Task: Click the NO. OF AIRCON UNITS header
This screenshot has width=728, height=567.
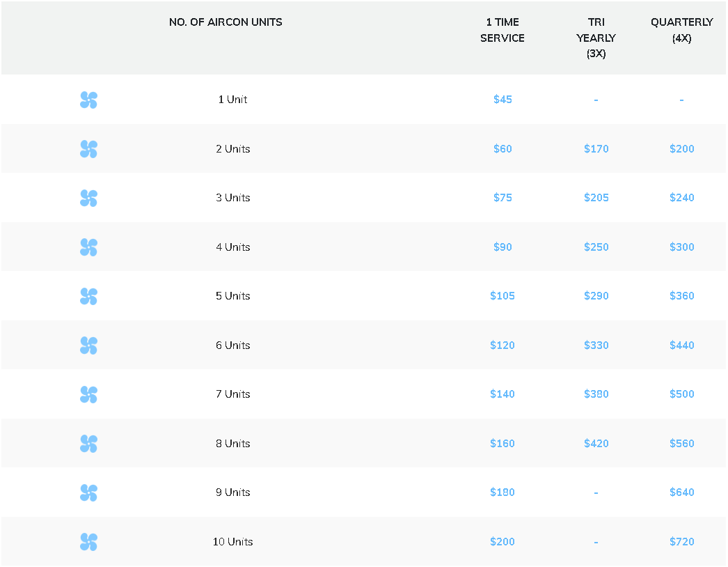Action: point(225,22)
